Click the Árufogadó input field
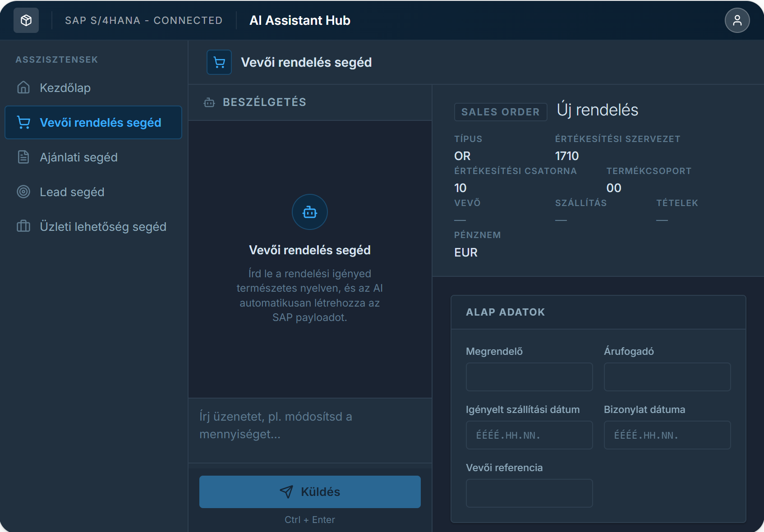Screen dimensions: 764x532 click(x=667, y=377)
